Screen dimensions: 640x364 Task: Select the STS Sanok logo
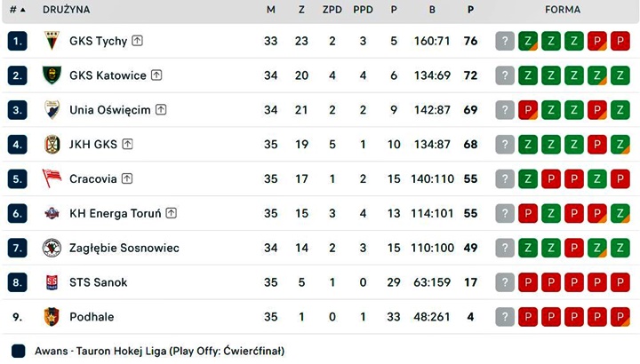point(52,282)
